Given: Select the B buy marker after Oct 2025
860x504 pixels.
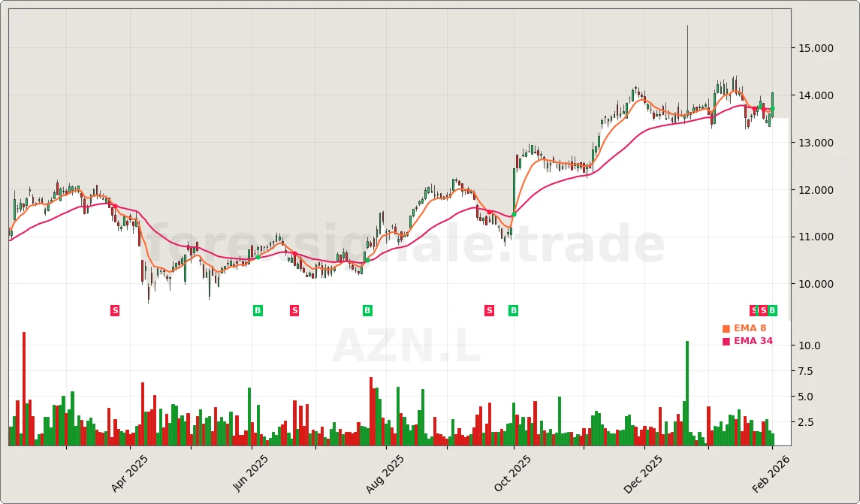Looking at the screenshot, I should (x=513, y=309).
